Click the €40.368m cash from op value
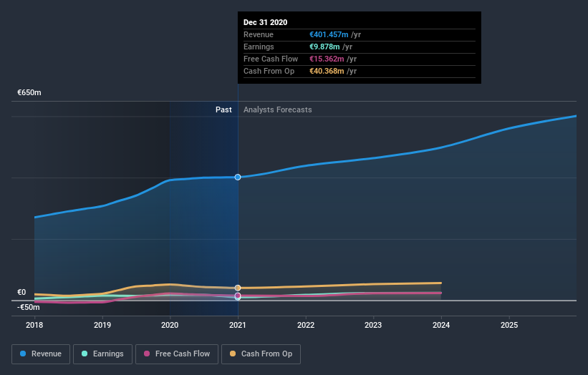Image resolution: width=588 pixels, height=375 pixels. (327, 71)
